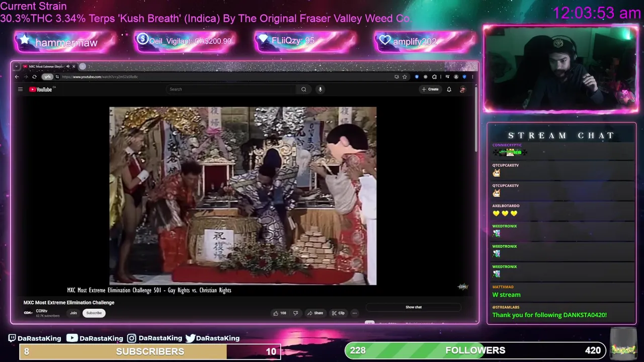Open the YouTube account avatar menu
644x362 pixels.
click(x=463, y=89)
